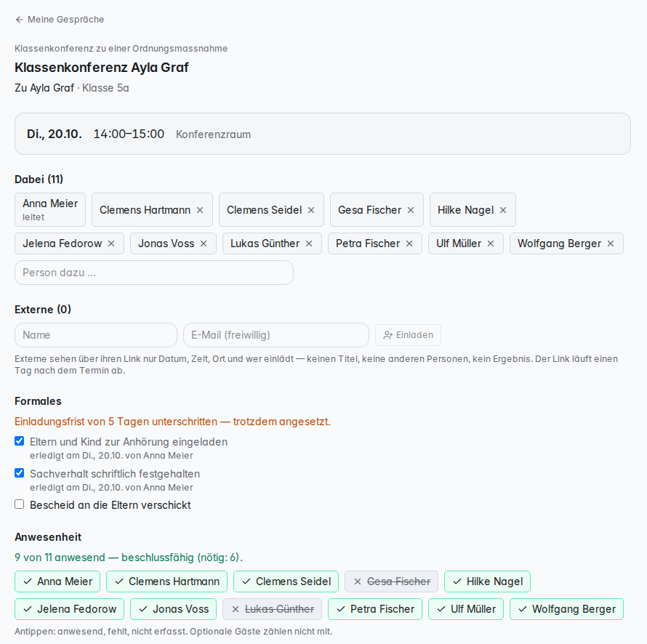Remove Hilke Nagel from participants
647x644 pixels.
coord(503,210)
